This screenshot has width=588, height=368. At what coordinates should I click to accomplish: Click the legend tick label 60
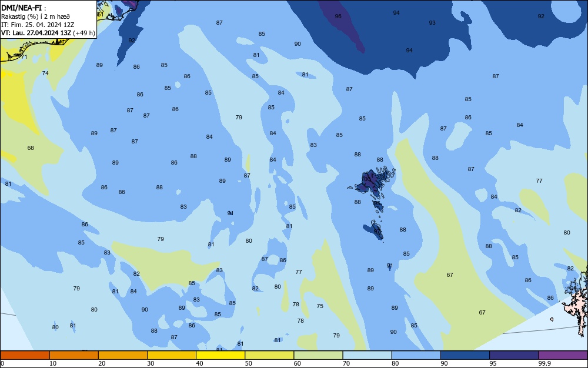click(298, 363)
